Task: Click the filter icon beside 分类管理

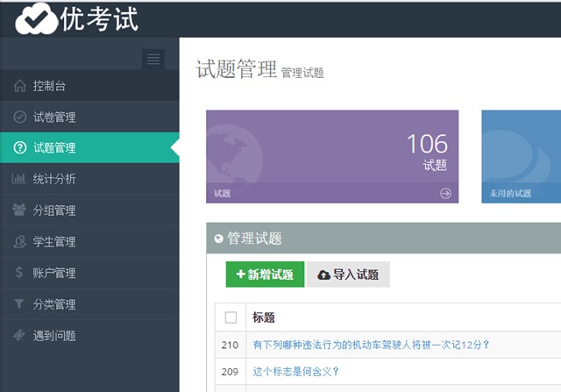Action: click(19, 304)
